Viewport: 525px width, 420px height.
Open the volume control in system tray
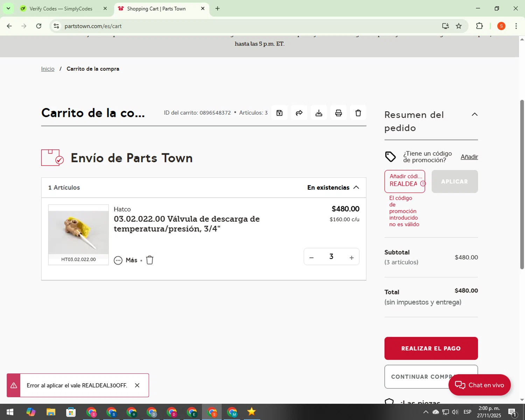[455, 412]
